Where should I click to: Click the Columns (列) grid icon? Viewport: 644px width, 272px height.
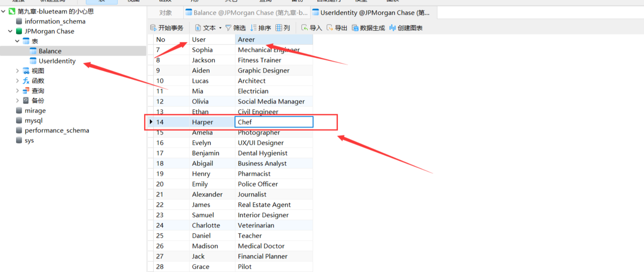[x=279, y=28]
